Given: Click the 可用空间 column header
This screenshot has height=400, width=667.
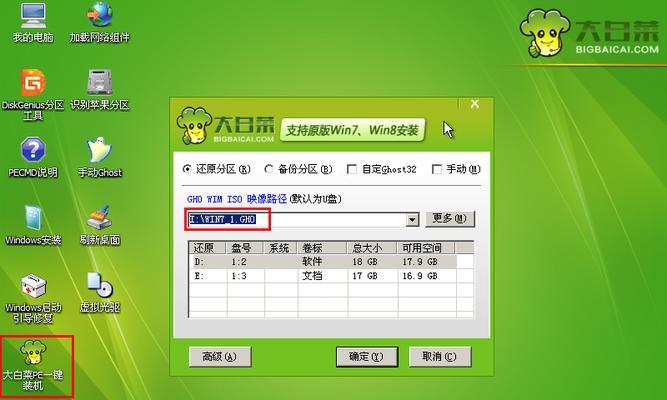Looking at the screenshot, I should pos(426,248).
